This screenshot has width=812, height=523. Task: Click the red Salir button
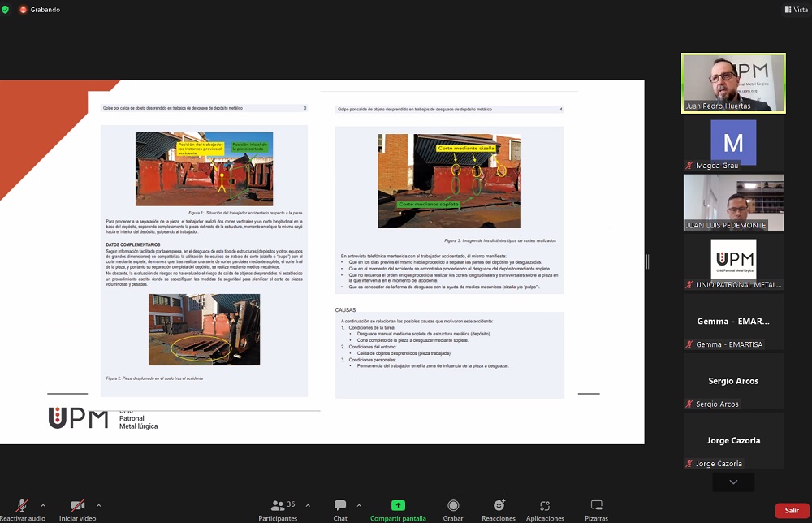pos(791,510)
